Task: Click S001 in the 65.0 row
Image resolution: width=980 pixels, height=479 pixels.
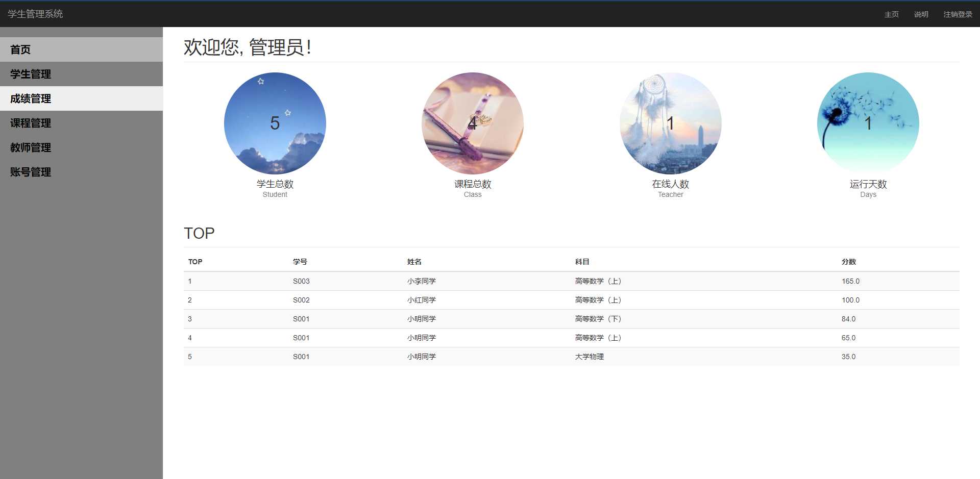Action: click(301, 338)
